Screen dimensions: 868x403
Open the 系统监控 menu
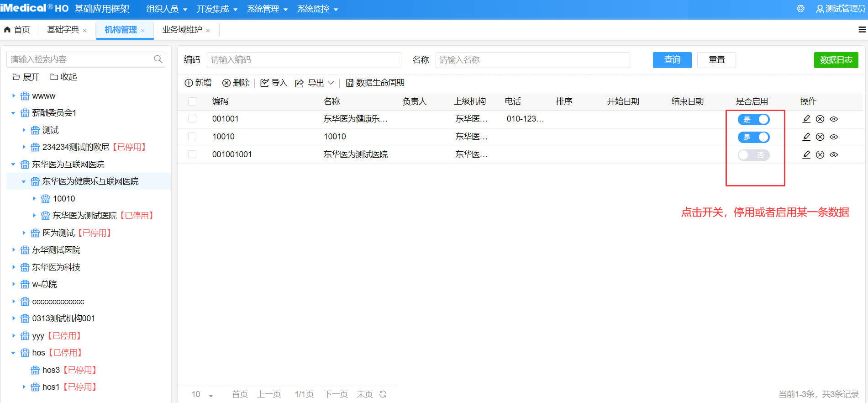click(317, 9)
